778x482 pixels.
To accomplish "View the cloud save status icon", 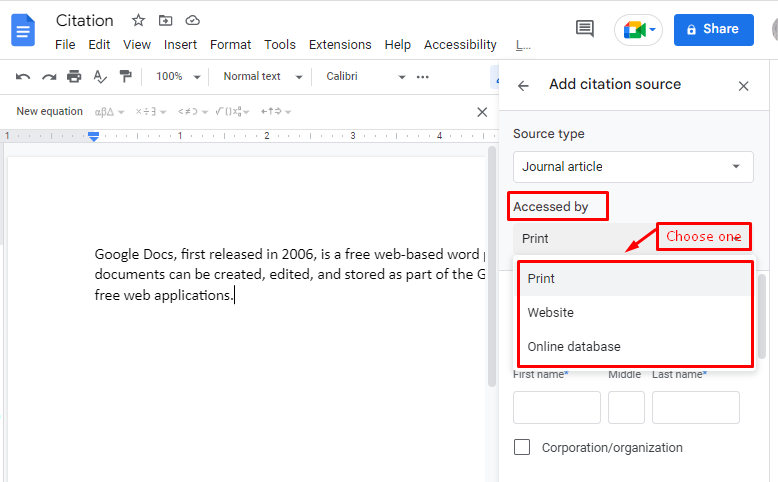I will point(193,20).
